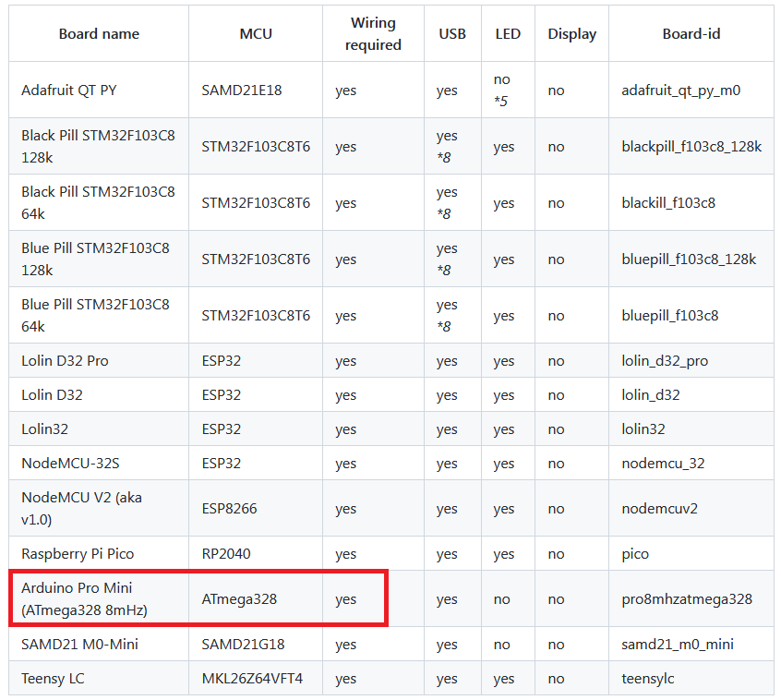Viewport: 781px width, 700px height.
Task: Click the "teensylc" board-id text
Action: point(648,679)
